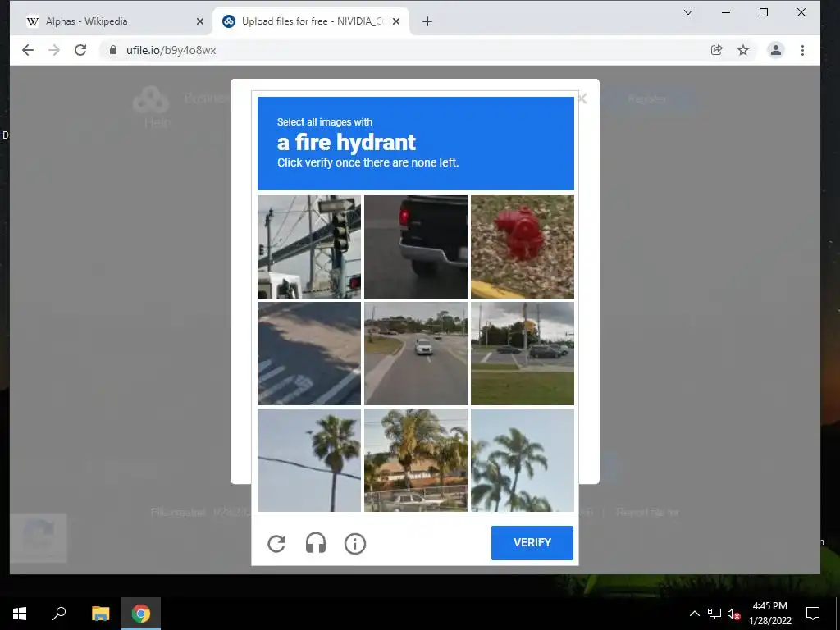Reload the ufile.io page
This screenshot has width=840, height=630.
click(80, 50)
